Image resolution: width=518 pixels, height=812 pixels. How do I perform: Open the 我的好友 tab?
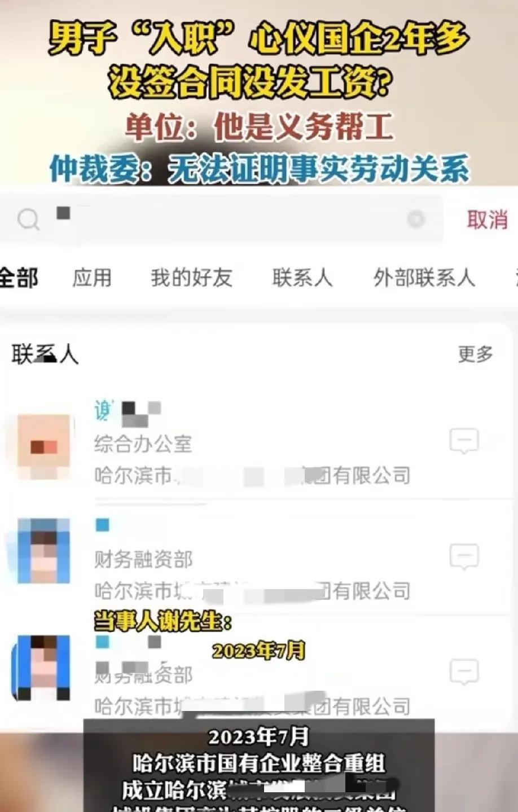tap(191, 277)
